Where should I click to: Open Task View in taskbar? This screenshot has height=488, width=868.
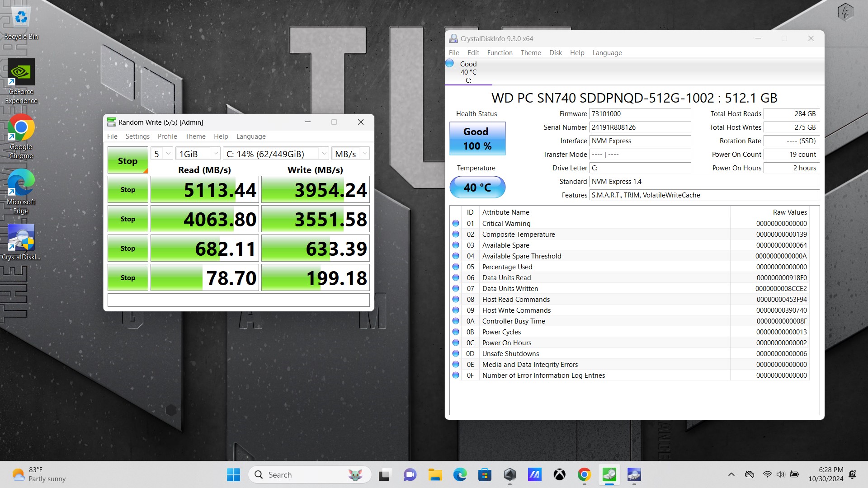coord(384,474)
